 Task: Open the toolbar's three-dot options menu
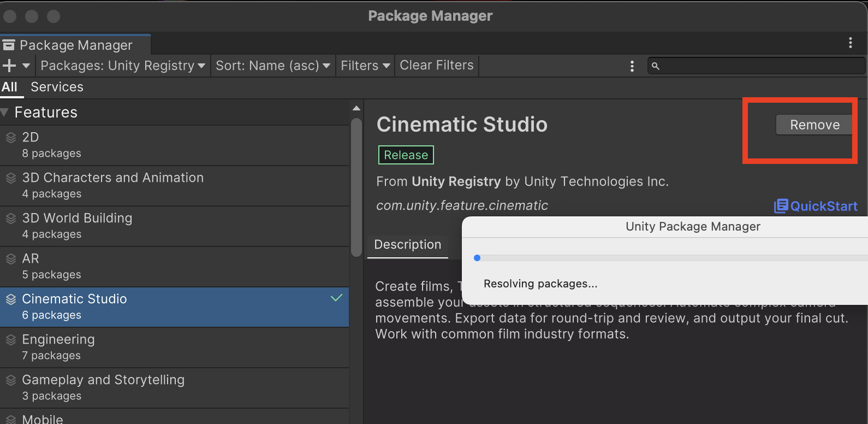(632, 66)
